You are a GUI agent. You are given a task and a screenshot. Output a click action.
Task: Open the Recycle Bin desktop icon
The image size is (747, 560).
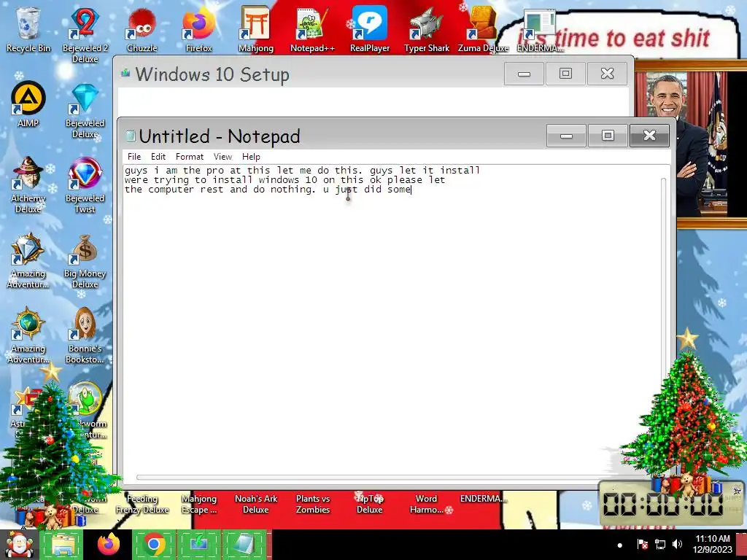point(28,28)
